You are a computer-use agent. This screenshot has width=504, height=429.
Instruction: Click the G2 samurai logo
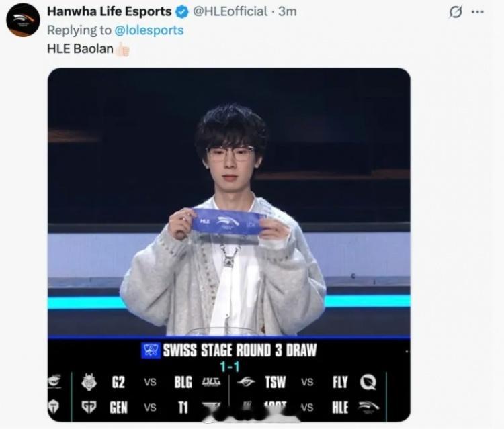89,382
